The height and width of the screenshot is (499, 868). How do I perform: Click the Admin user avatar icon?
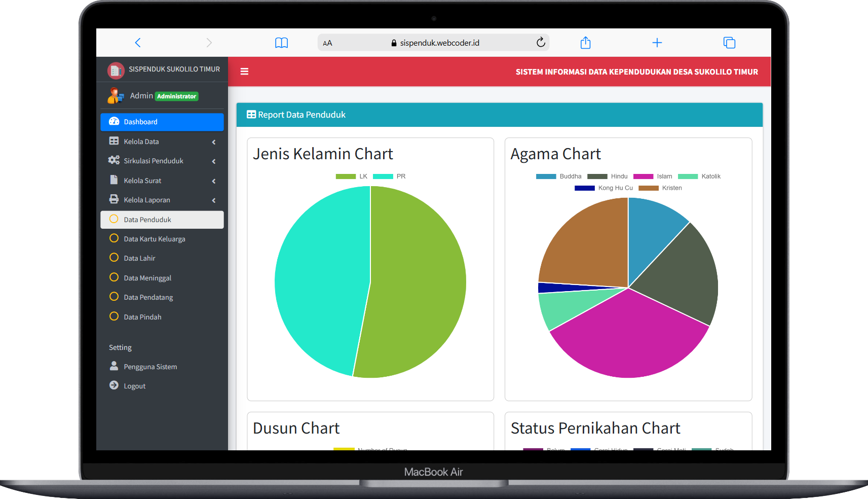coord(116,95)
